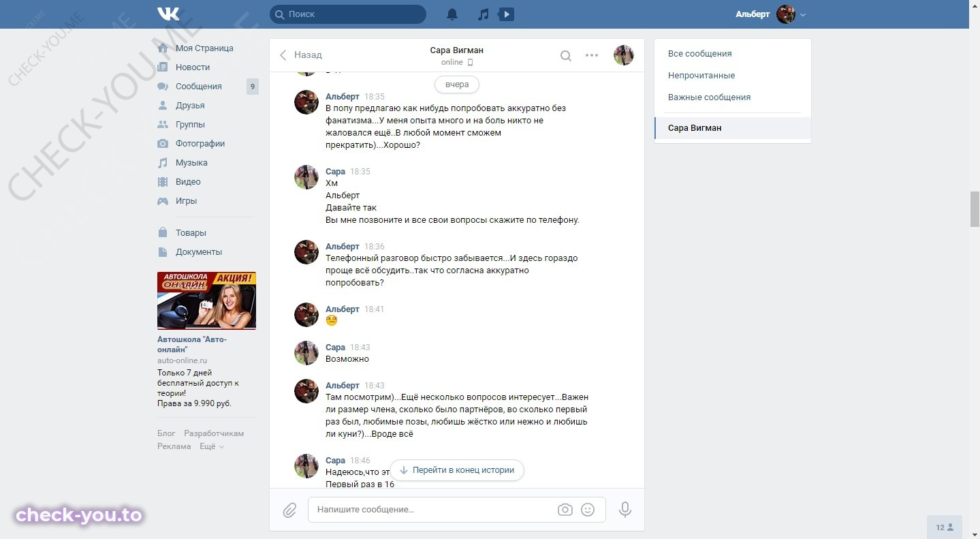The width and height of the screenshot is (980, 539).
Task: Open Игры in left menu
Action: pyautogui.click(x=186, y=201)
